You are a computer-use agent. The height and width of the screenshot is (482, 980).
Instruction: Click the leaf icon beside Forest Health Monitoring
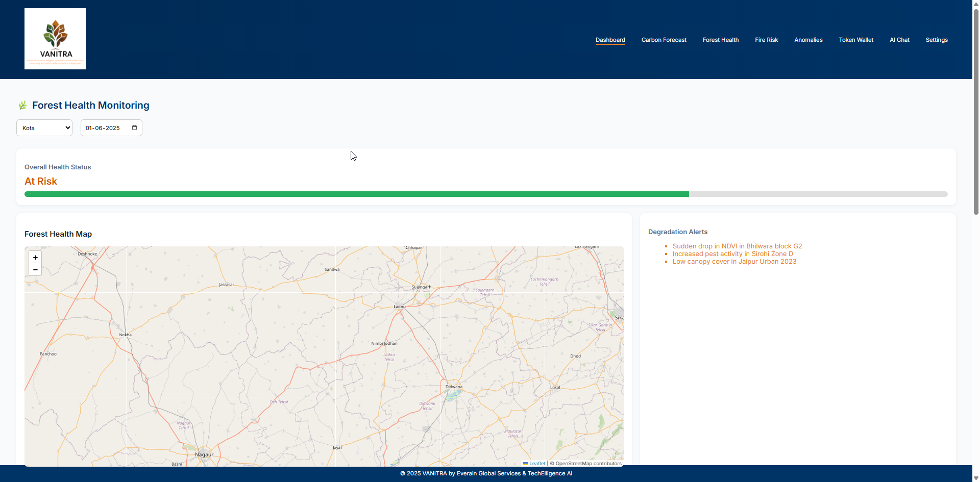point(22,106)
